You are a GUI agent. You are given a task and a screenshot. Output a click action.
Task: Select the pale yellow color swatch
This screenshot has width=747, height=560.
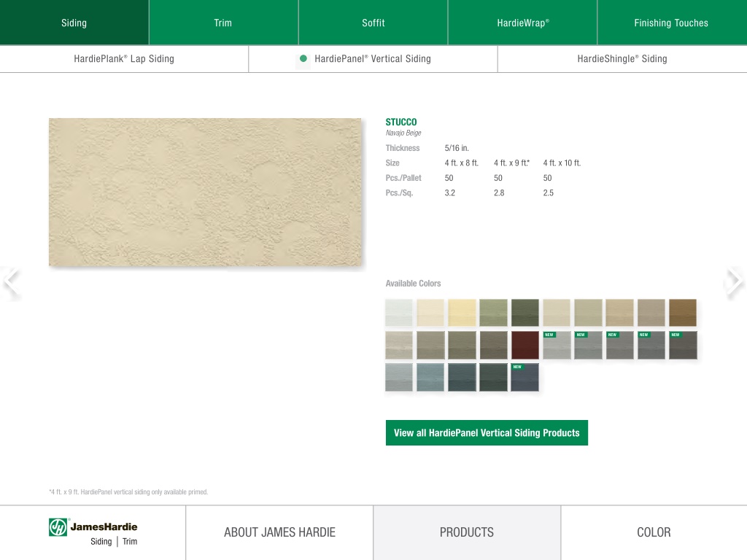(x=462, y=312)
